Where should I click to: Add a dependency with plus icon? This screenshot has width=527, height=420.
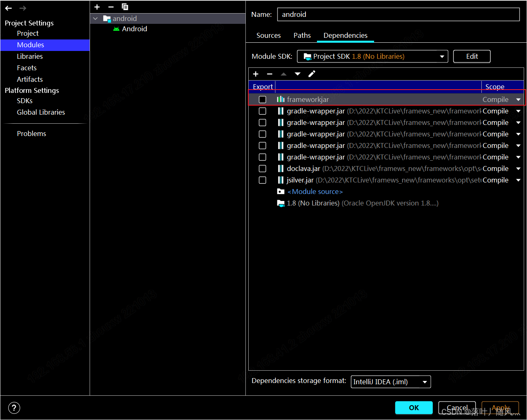pyautogui.click(x=256, y=74)
